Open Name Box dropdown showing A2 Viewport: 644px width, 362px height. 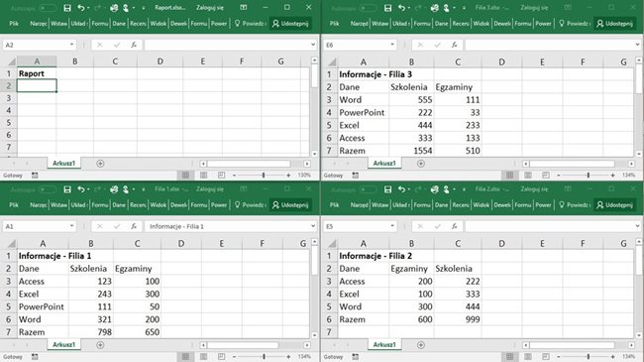(x=72, y=45)
